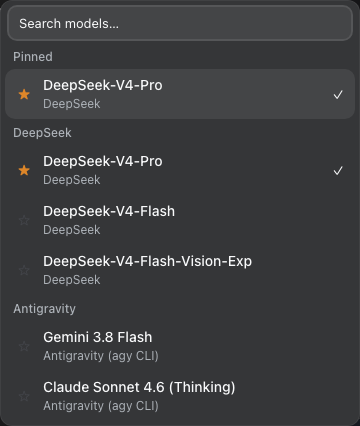Choose the DeepSeek-V4-Flash model

click(180, 220)
